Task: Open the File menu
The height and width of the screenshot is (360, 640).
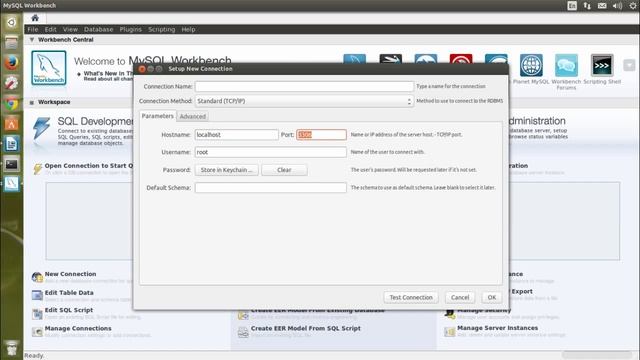Action: tap(33, 29)
